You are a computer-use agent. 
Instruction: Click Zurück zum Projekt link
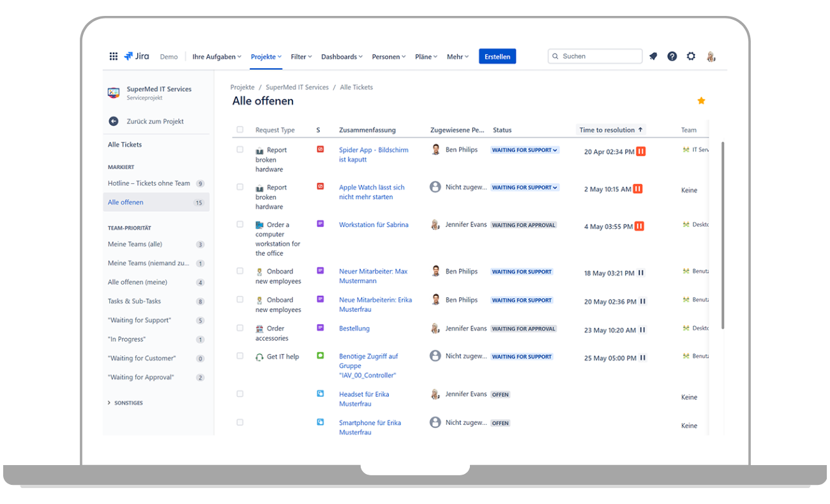155,121
